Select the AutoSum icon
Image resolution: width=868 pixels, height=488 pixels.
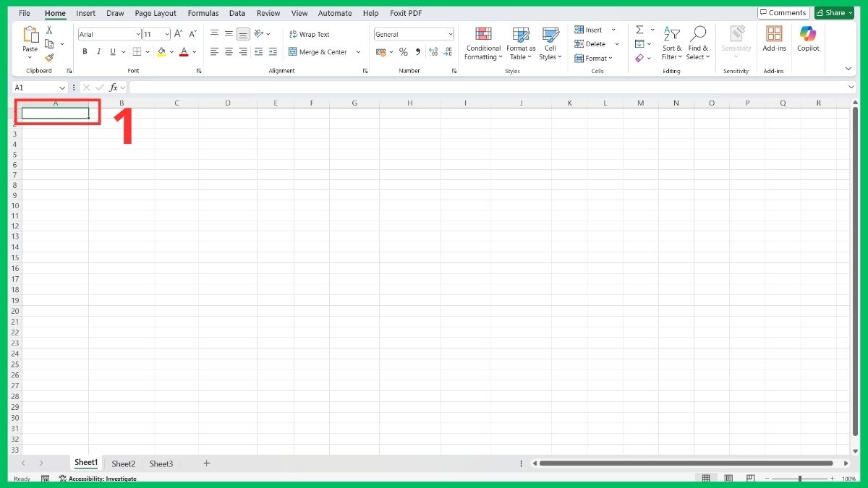coord(639,29)
